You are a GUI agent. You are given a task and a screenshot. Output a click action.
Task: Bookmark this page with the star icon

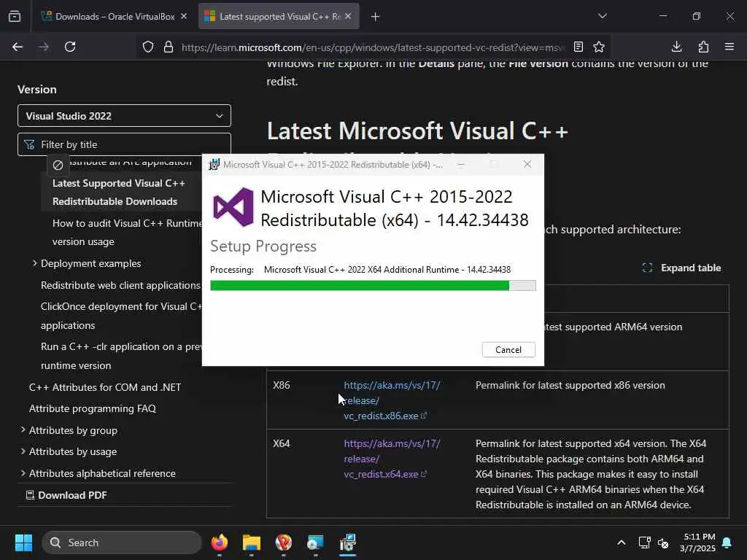(x=599, y=47)
